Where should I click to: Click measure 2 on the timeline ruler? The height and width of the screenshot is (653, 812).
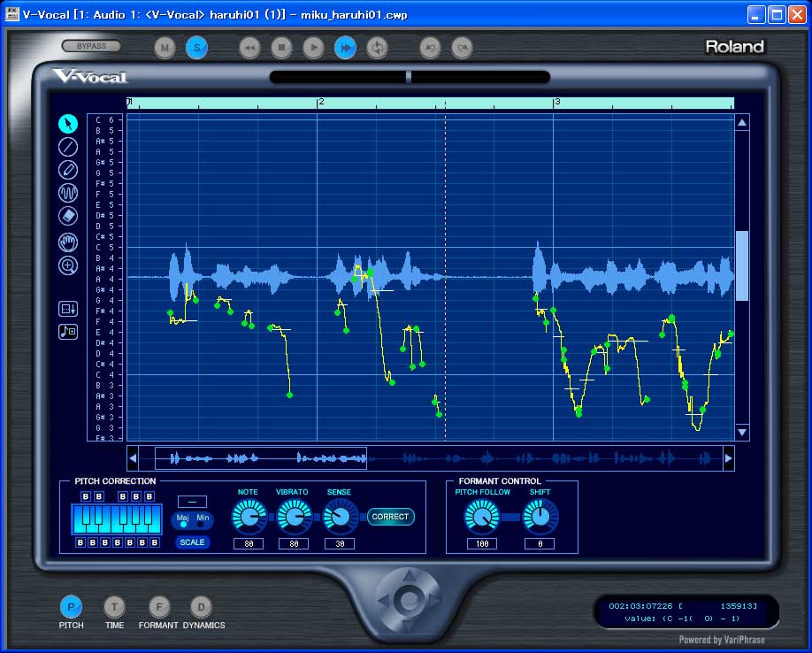tap(321, 102)
